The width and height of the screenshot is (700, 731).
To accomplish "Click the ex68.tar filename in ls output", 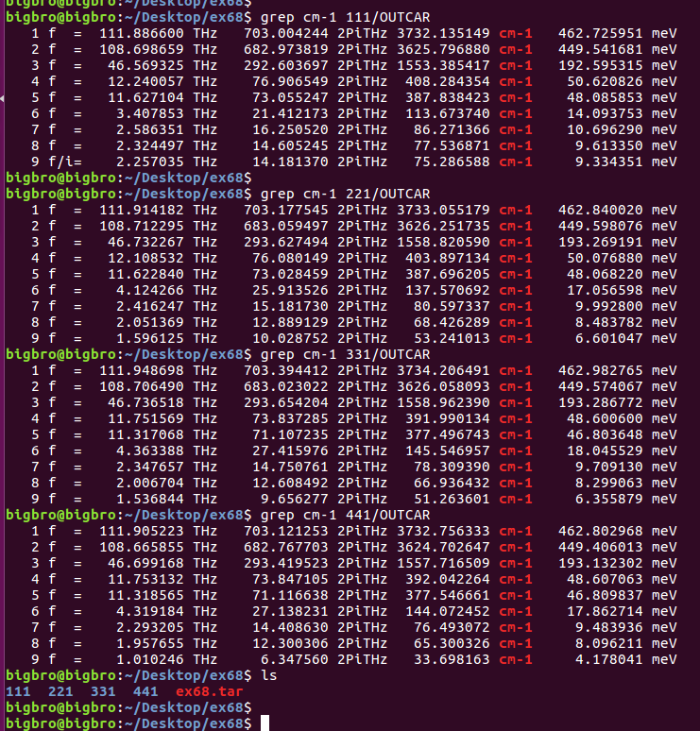I will 209,692.
